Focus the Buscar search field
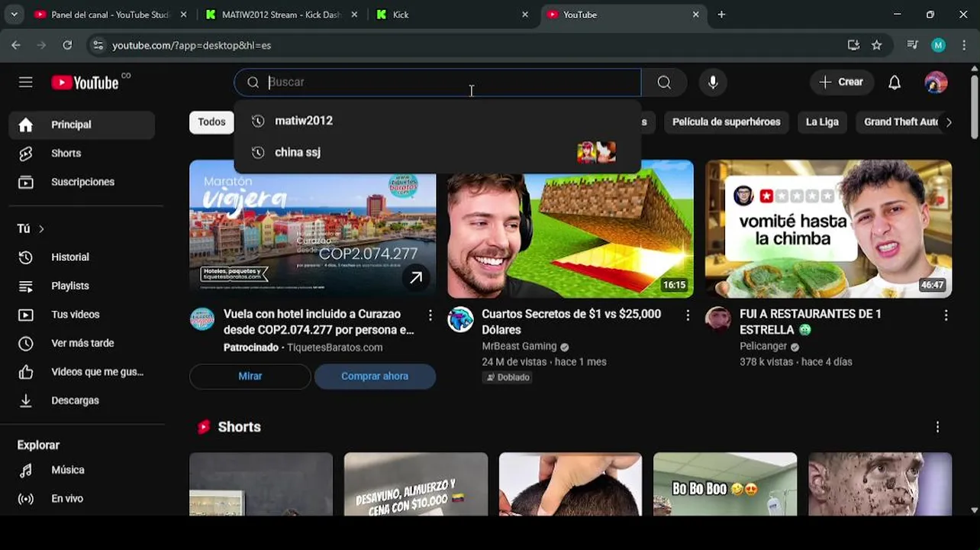 (x=437, y=82)
